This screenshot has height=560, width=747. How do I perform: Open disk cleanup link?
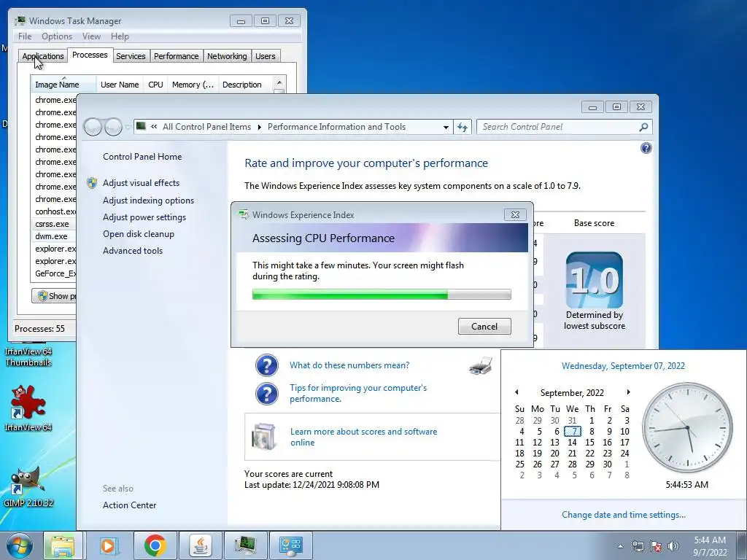[x=138, y=234]
